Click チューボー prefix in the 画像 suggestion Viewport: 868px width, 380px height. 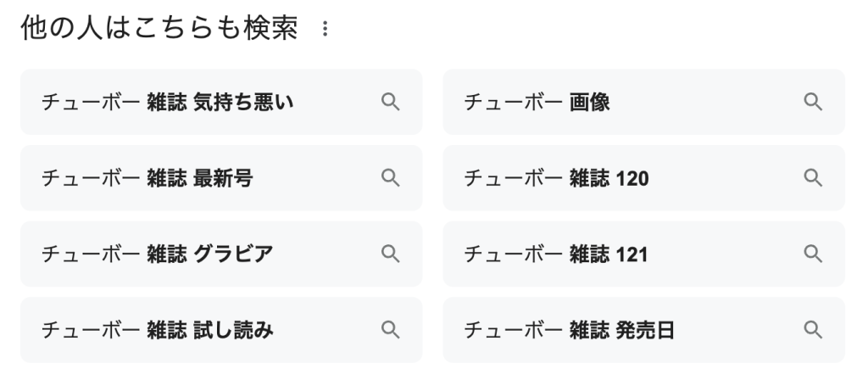tap(513, 103)
